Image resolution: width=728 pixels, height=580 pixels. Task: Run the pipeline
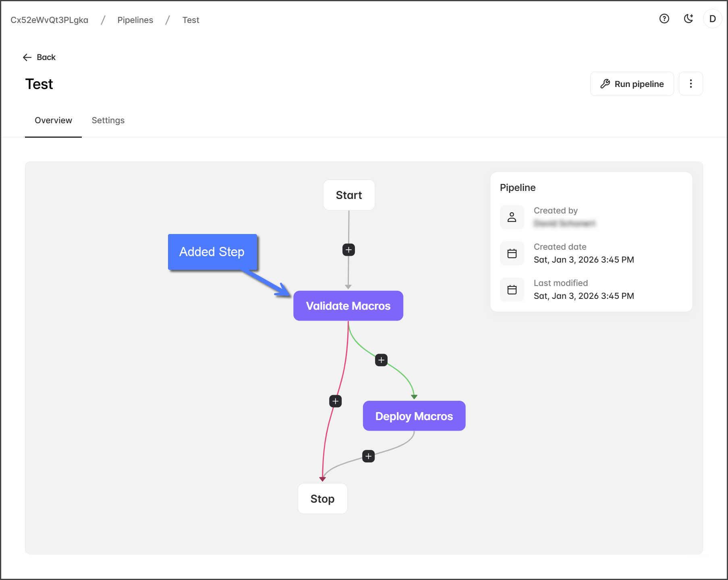tap(632, 84)
